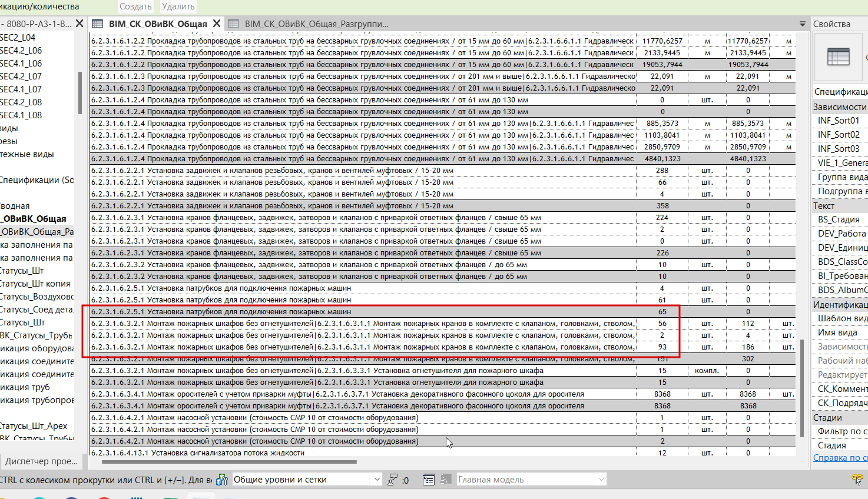Select the INF_Sort02 property row
This screenshot has width=868, height=499.
(840, 134)
